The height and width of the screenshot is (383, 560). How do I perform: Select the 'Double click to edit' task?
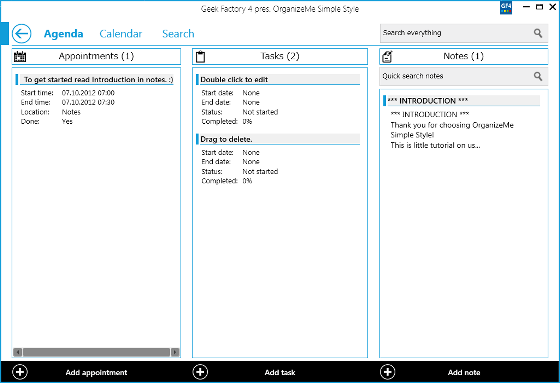click(278, 80)
